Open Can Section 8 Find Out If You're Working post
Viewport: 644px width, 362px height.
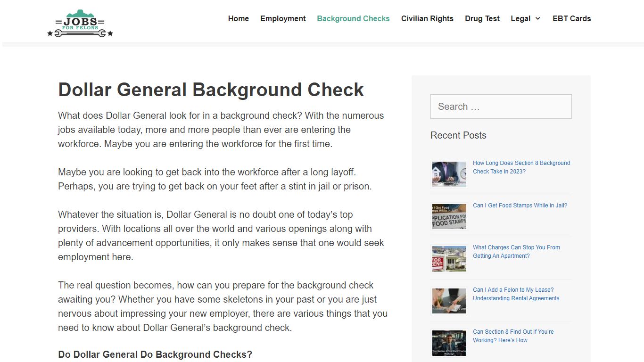[513, 336]
